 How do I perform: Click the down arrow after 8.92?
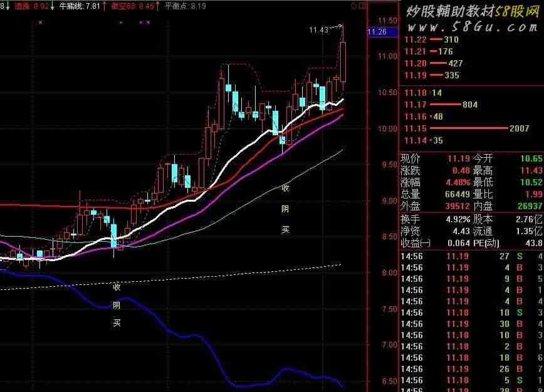click(52, 6)
